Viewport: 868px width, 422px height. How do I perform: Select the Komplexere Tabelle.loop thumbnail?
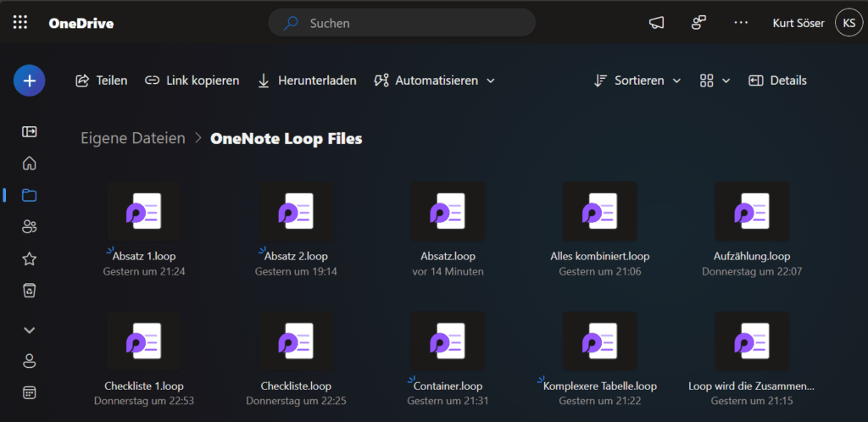pos(600,341)
